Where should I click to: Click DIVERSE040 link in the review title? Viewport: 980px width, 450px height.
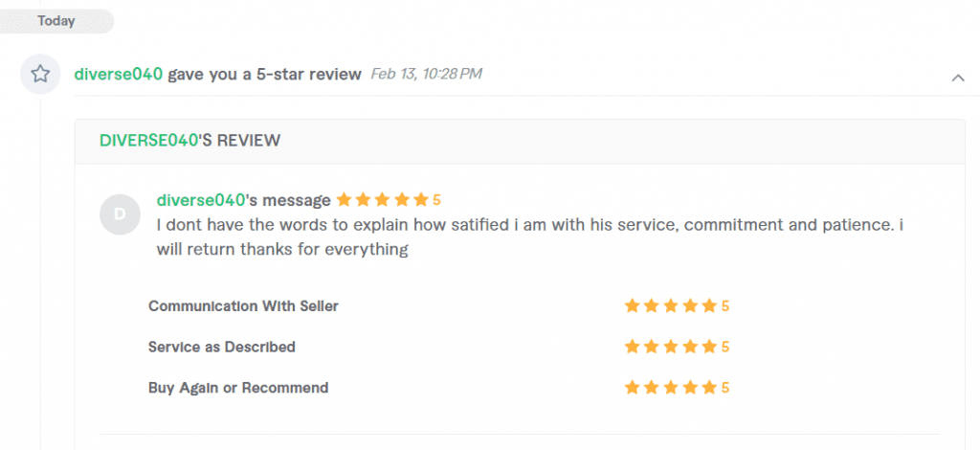click(x=148, y=141)
